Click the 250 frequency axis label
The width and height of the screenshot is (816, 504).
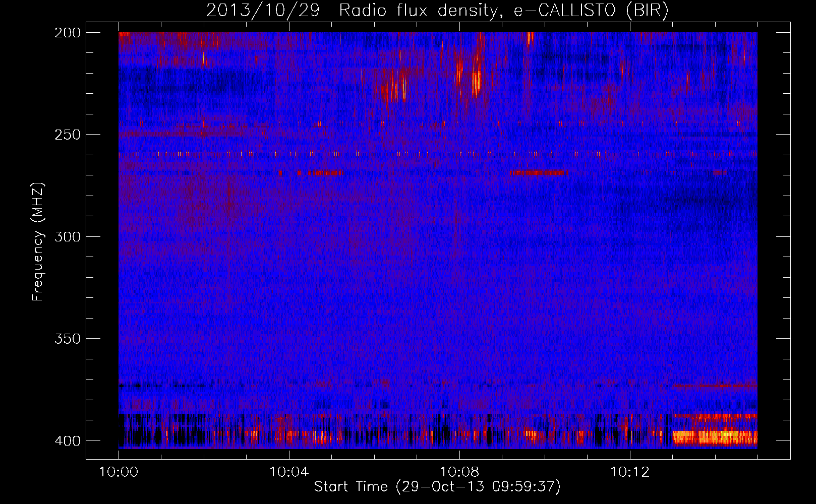[x=67, y=135]
